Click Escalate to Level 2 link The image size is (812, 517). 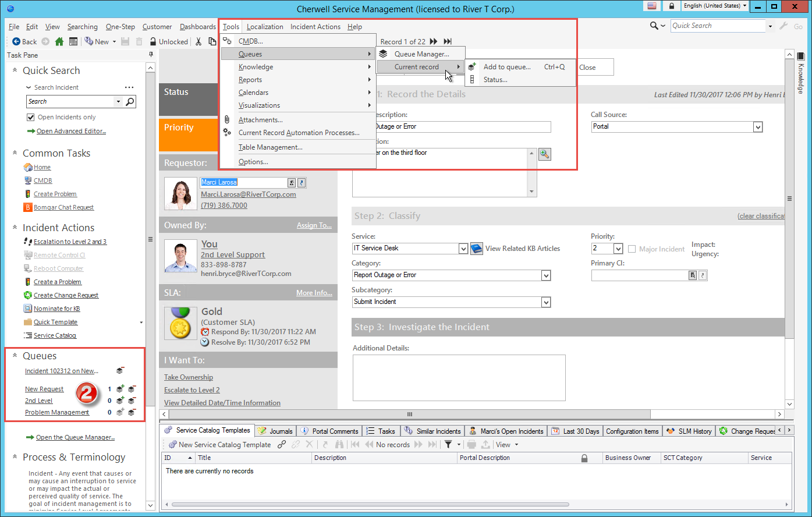pyautogui.click(x=192, y=390)
